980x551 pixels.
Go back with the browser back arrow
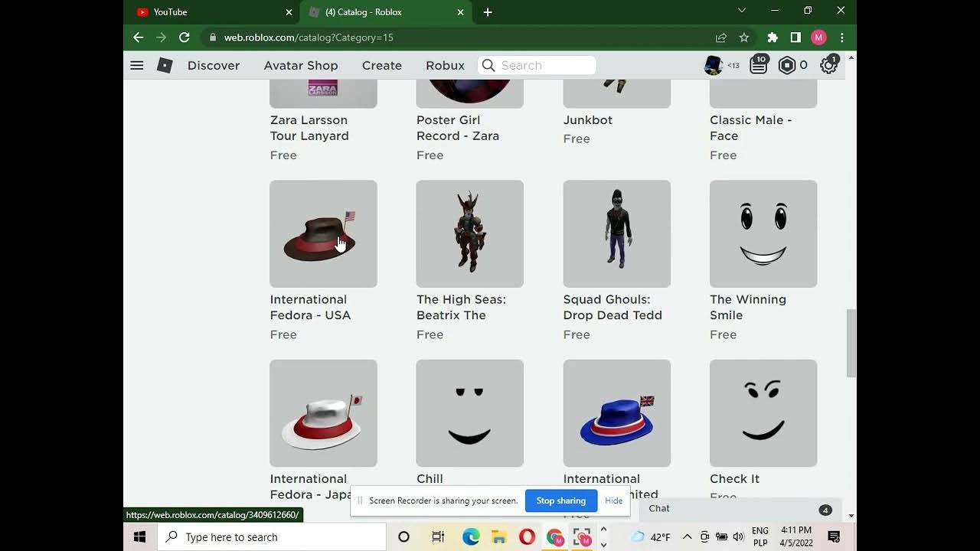point(138,37)
